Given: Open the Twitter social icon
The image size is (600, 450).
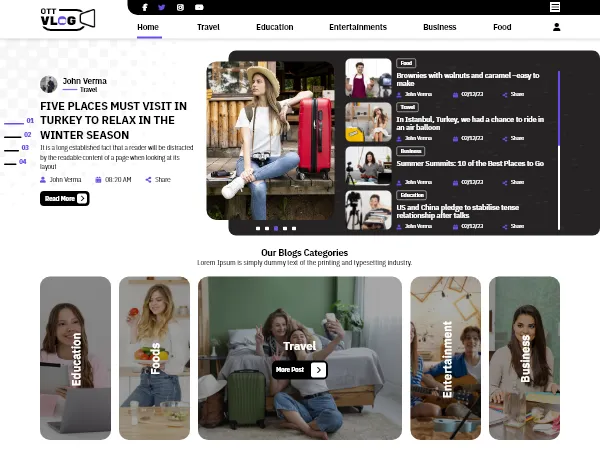Looking at the screenshot, I should pyautogui.click(x=161, y=7).
